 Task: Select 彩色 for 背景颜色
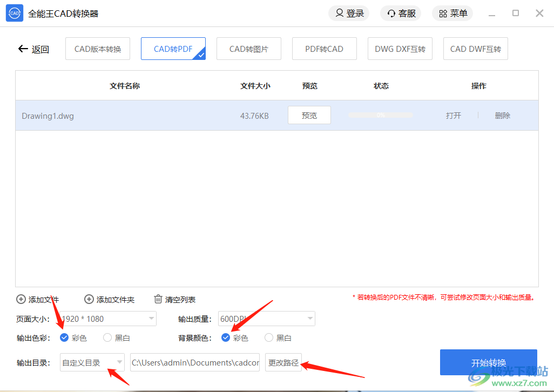click(x=225, y=337)
